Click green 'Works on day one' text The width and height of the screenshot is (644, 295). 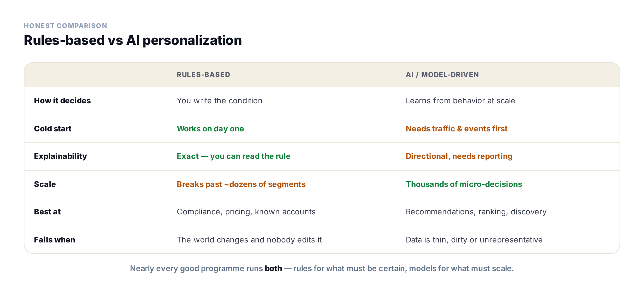pos(210,129)
